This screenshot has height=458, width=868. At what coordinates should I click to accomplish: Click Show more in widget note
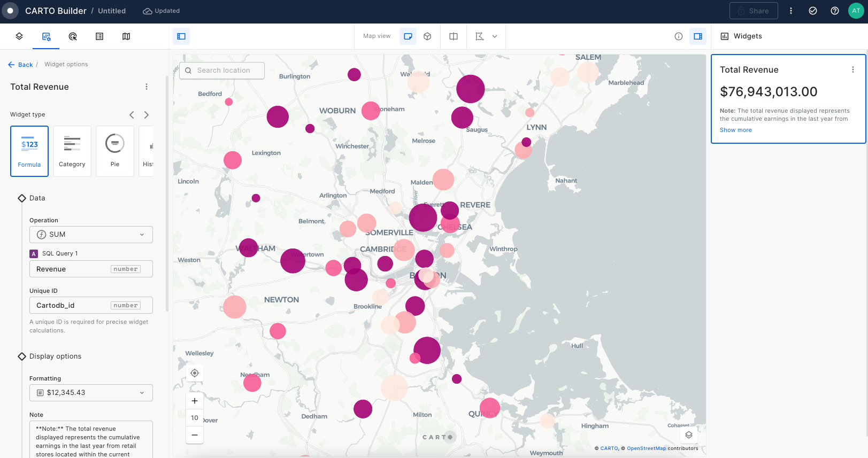pos(735,130)
